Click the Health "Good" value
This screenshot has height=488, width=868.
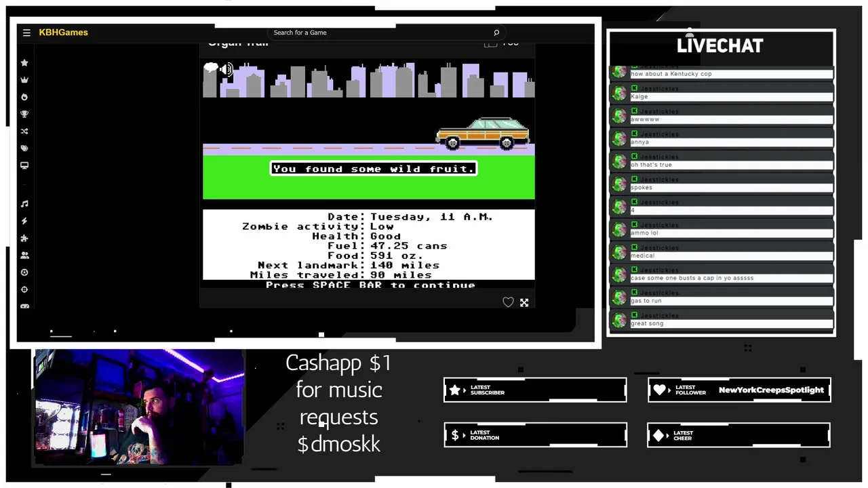point(385,236)
